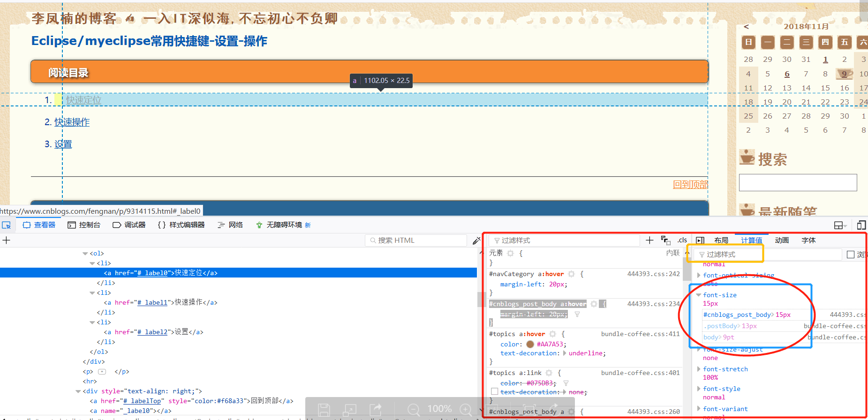868x420 pixels.
Task: Click calendar date 6 link
Action: [x=787, y=74]
